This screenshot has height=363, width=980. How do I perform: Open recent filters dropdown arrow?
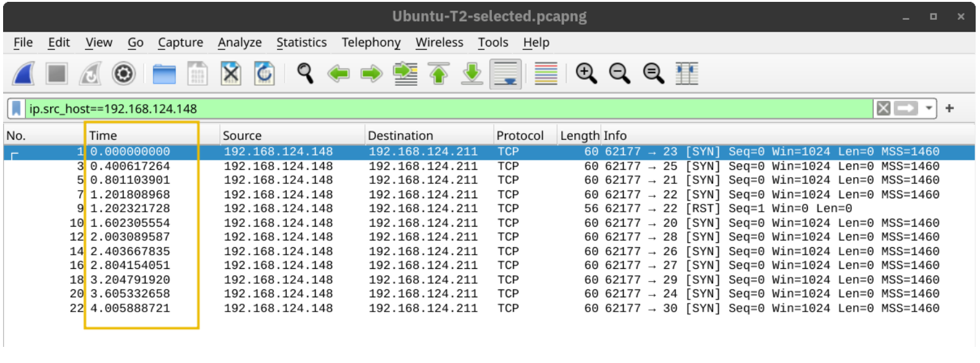(929, 108)
